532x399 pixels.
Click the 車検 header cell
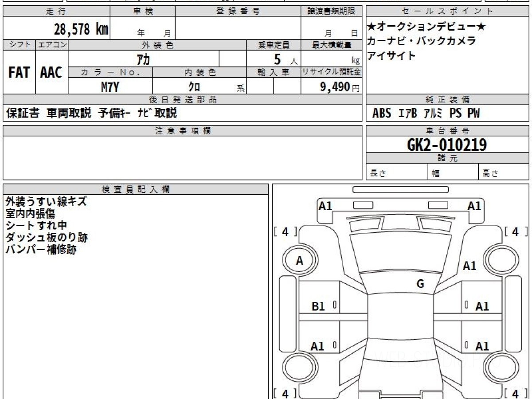tap(143, 12)
